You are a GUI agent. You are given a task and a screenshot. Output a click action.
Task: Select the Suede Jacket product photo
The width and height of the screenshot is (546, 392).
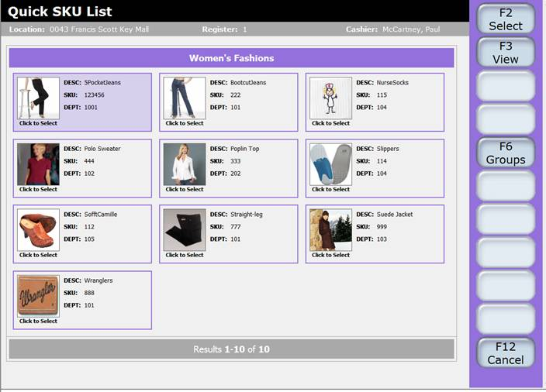(331, 229)
